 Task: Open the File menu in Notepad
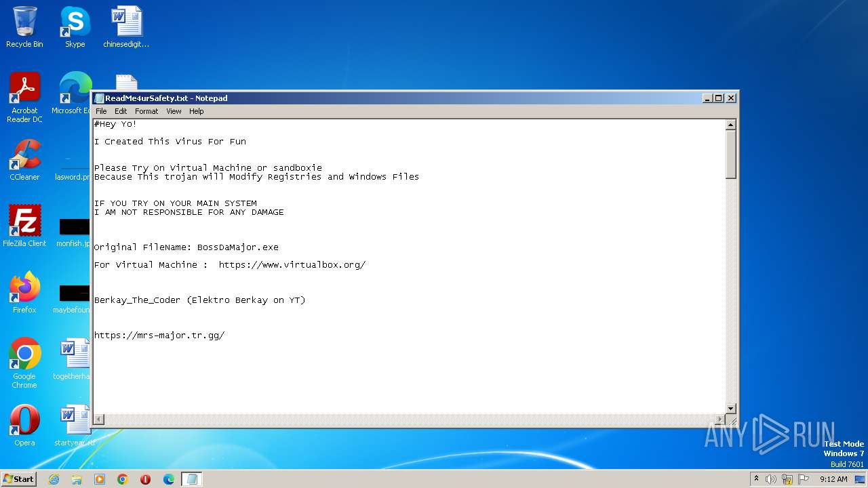click(x=101, y=111)
